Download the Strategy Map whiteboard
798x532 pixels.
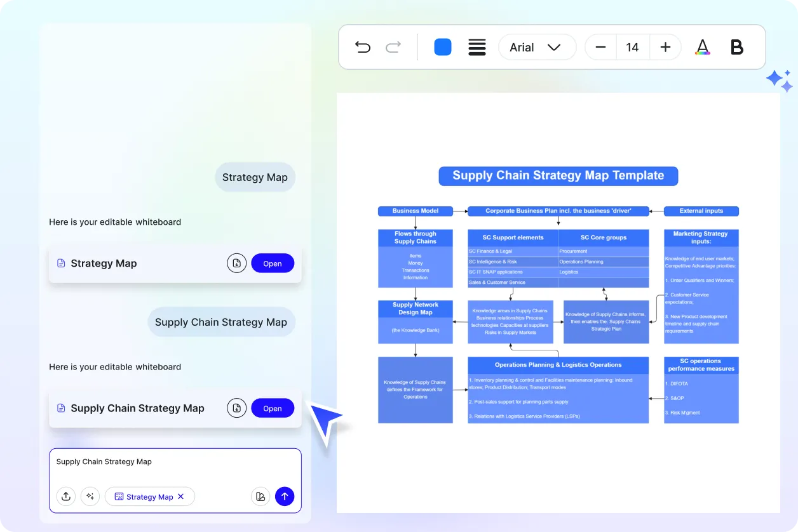236,263
